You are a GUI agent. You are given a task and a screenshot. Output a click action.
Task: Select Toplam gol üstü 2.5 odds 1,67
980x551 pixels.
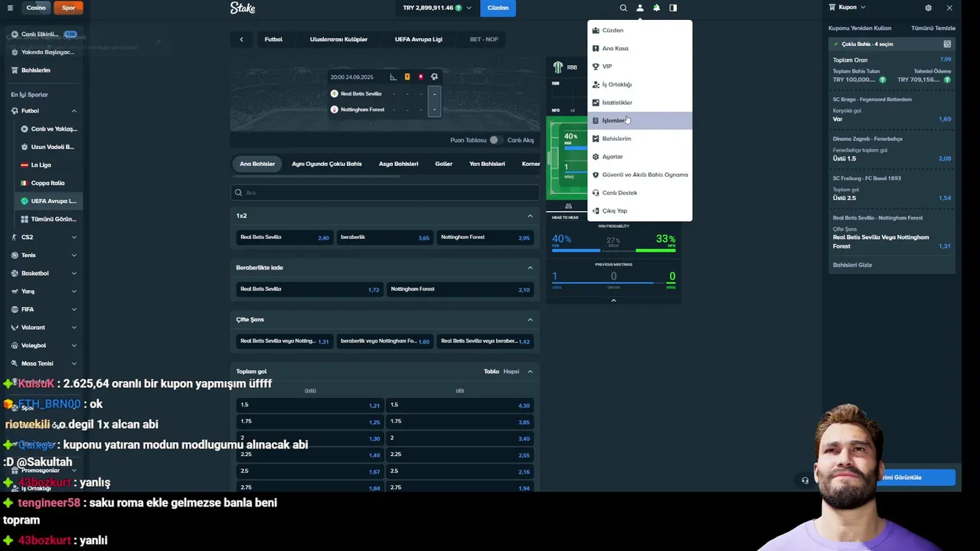[309, 471]
